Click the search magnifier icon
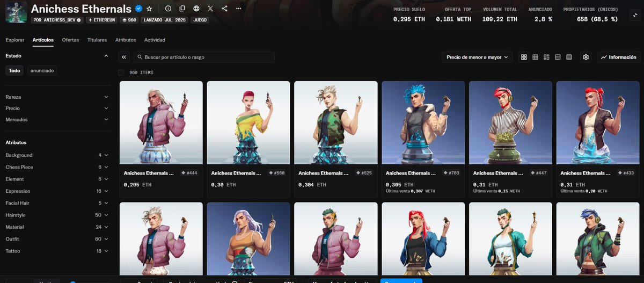This screenshot has width=644, height=283. tap(140, 57)
